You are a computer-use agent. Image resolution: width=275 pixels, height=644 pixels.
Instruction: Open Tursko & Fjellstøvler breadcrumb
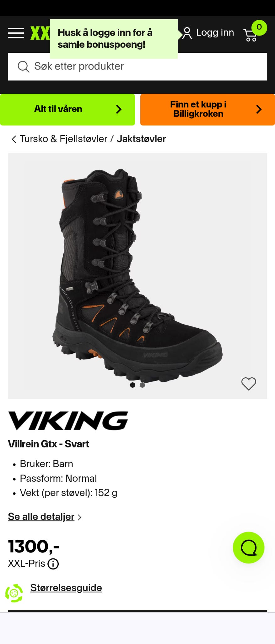click(x=63, y=139)
